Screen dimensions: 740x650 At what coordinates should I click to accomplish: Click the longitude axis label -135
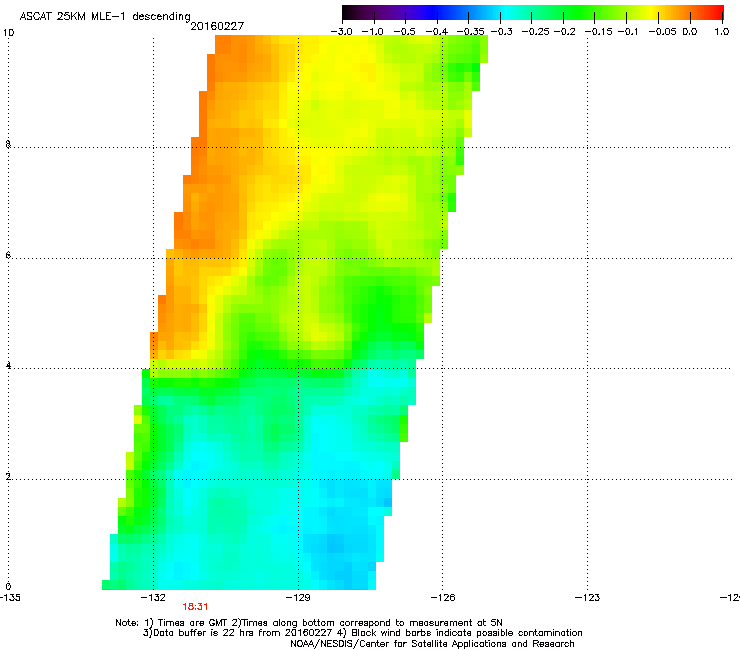point(10,598)
